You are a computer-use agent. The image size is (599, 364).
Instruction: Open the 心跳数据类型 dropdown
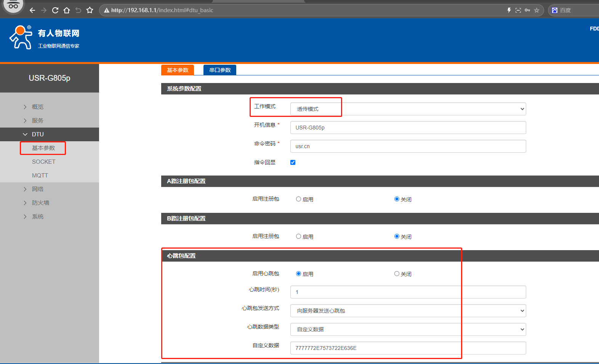tap(408, 329)
